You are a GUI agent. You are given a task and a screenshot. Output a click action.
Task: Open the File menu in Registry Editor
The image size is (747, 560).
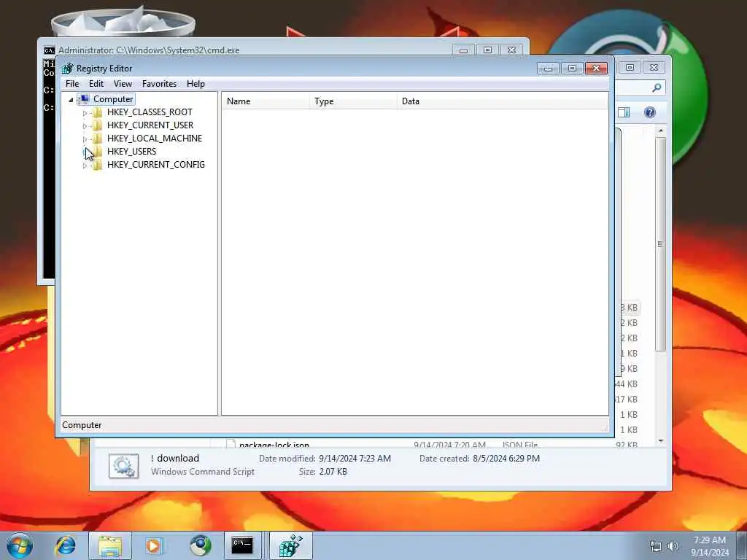click(x=72, y=84)
